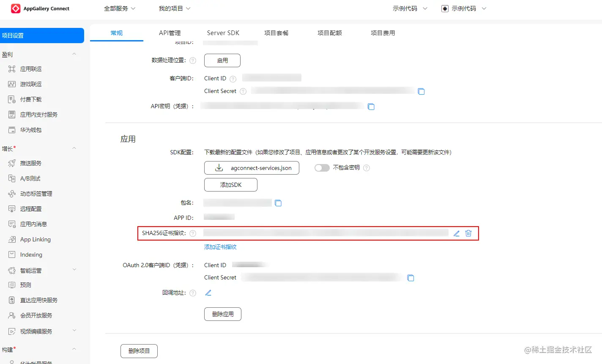The height and width of the screenshot is (364, 602).
Task: Switch to the 项目套餐 tab
Action: [x=276, y=33]
